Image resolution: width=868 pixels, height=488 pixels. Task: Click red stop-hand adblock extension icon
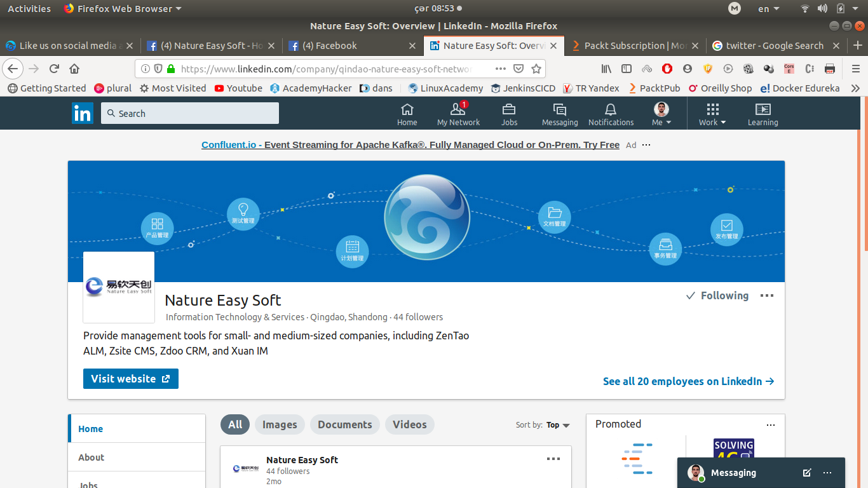[x=667, y=69]
